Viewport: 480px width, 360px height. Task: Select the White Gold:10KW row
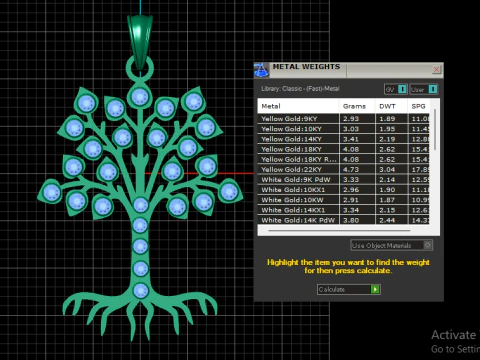coord(343,200)
